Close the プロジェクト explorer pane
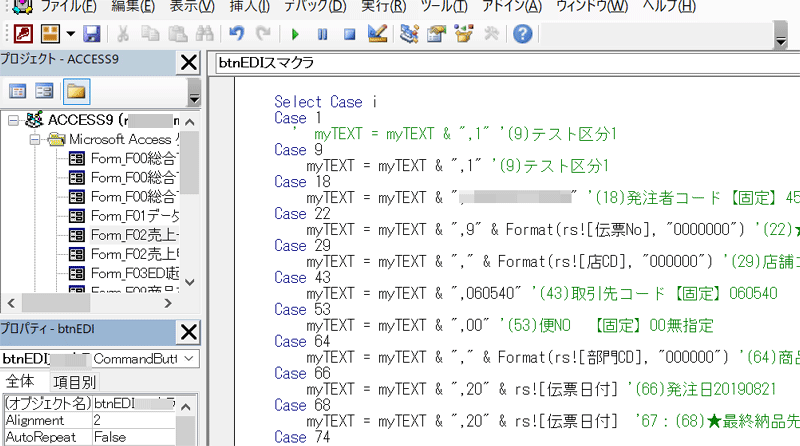The height and width of the screenshot is (446, 800). click(x=189, y=63)
